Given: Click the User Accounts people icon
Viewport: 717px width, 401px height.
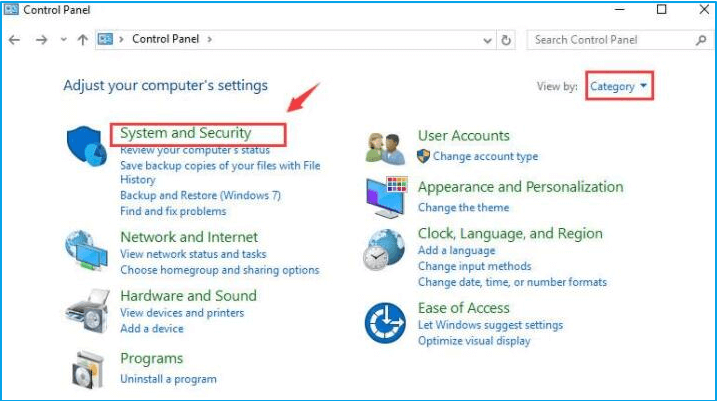Looking at the screenshot, I should coord(385,147).
